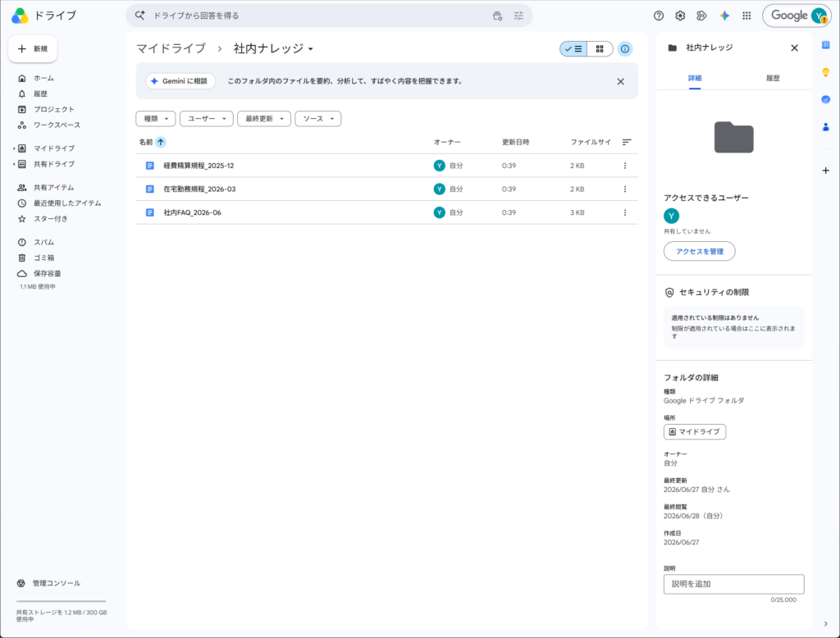The height and width of the screenshot is (638, 840).
Task: Open the Google apps grid launcher
Action: [746, 16]
